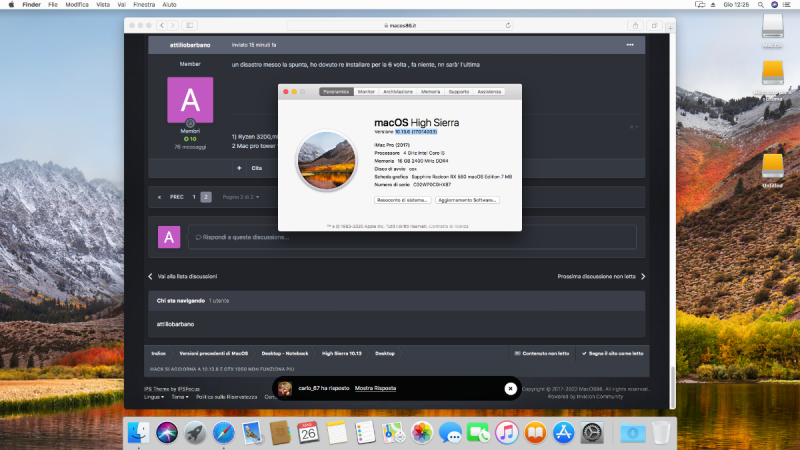Open FaceTime app in Dock

[479, 433]
